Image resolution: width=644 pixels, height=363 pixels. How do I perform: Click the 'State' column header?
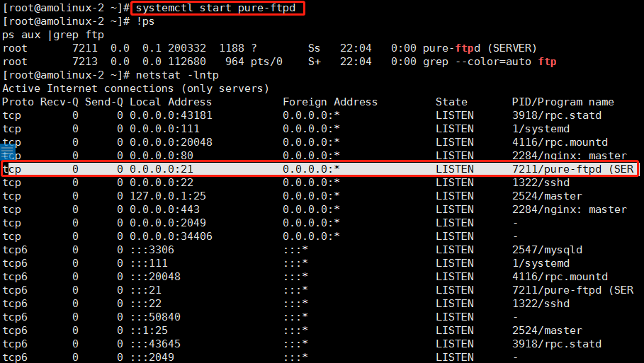tap(451, 102)
